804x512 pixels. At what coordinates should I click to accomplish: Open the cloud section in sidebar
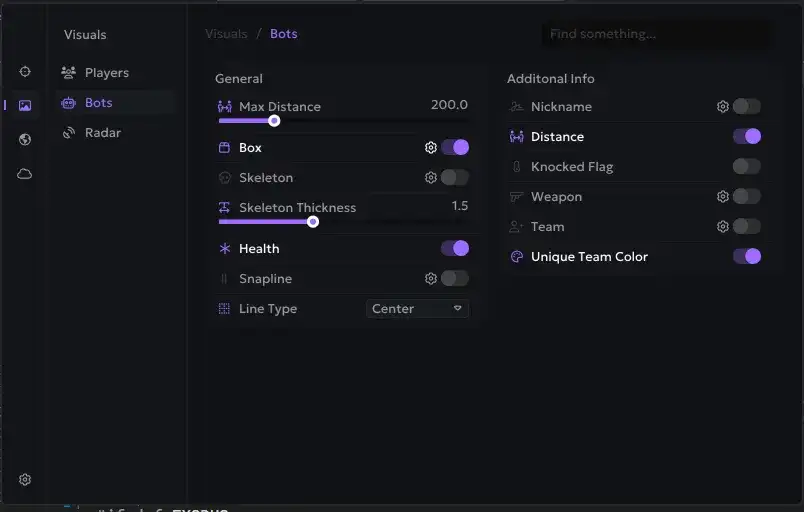25,174
